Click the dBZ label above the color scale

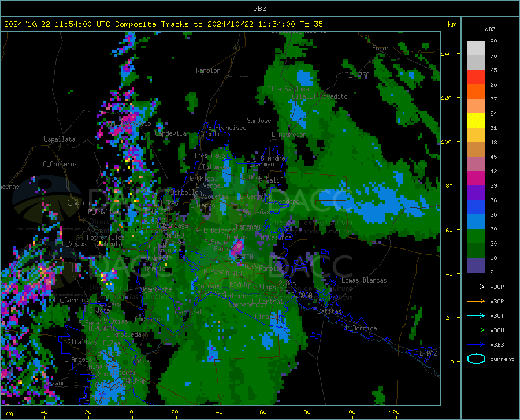click(x=490, y=29)
